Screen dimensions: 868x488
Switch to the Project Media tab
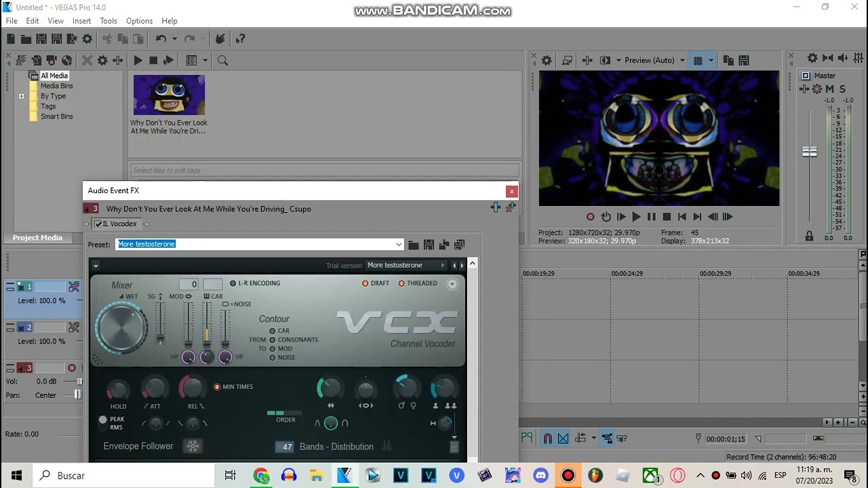(37, 238)
